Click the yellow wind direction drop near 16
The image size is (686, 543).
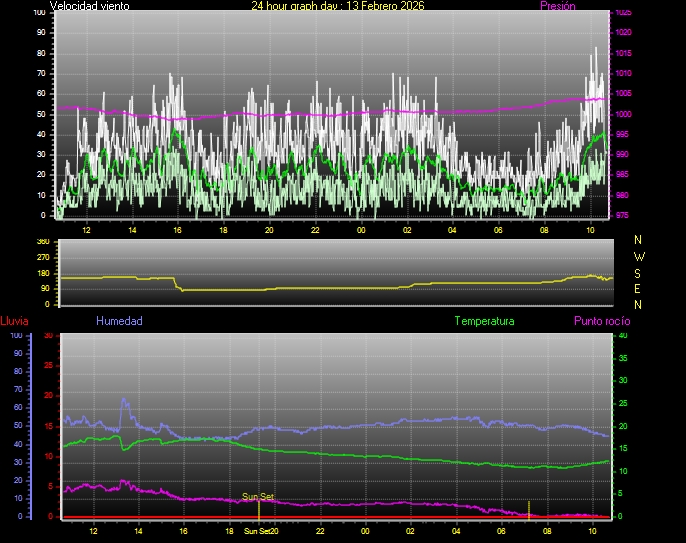coord(177,284)
